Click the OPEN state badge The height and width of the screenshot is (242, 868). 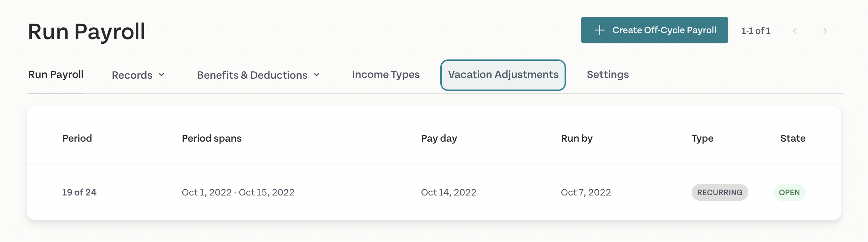(789, 192)
